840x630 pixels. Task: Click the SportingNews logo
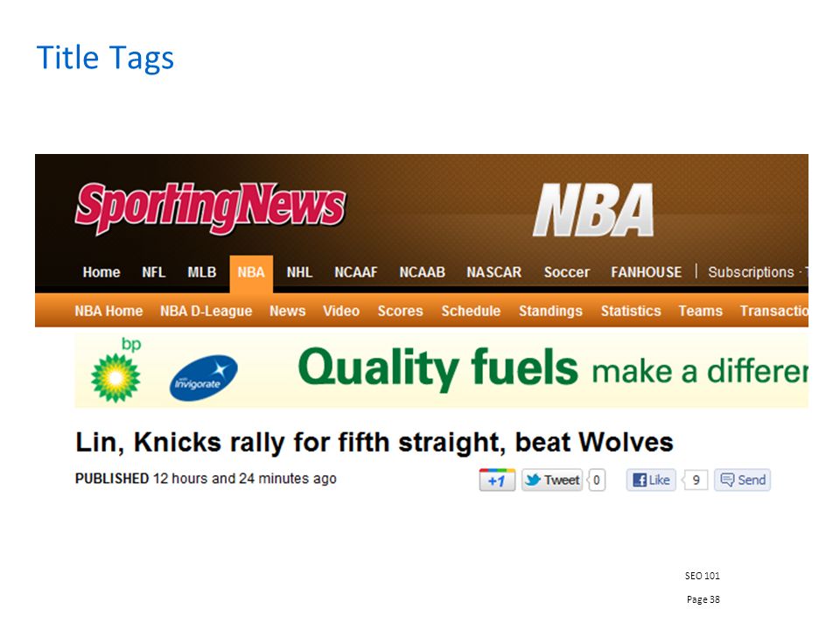pyautogui.click(x=211, y=208)
